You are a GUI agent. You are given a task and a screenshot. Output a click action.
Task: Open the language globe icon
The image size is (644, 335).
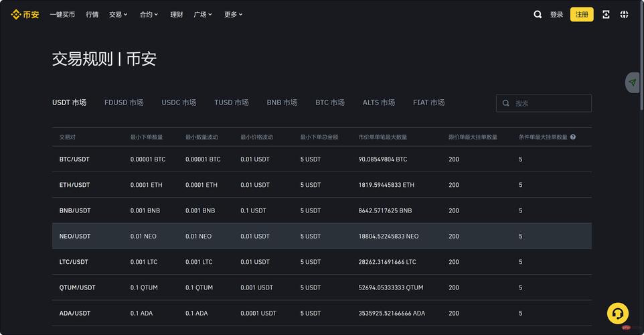pyautogui.click(x=624, y=14)
